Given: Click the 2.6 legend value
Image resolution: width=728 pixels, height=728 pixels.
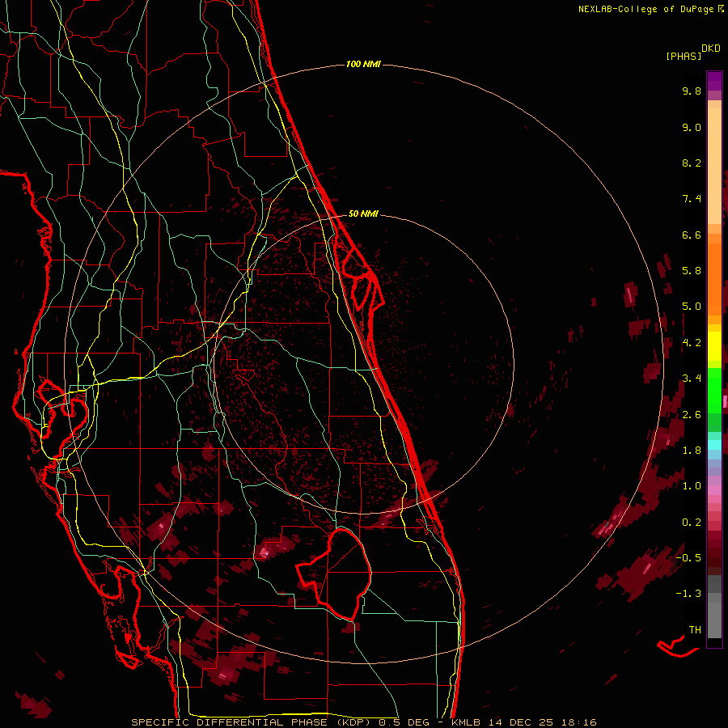Looking at the screenshot, I should pos(692,415).
